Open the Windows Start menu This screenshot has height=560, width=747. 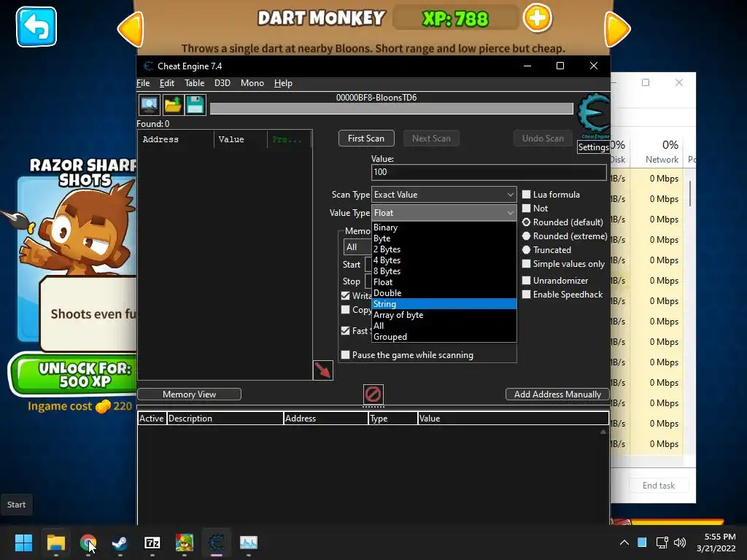tap(23, 542)
